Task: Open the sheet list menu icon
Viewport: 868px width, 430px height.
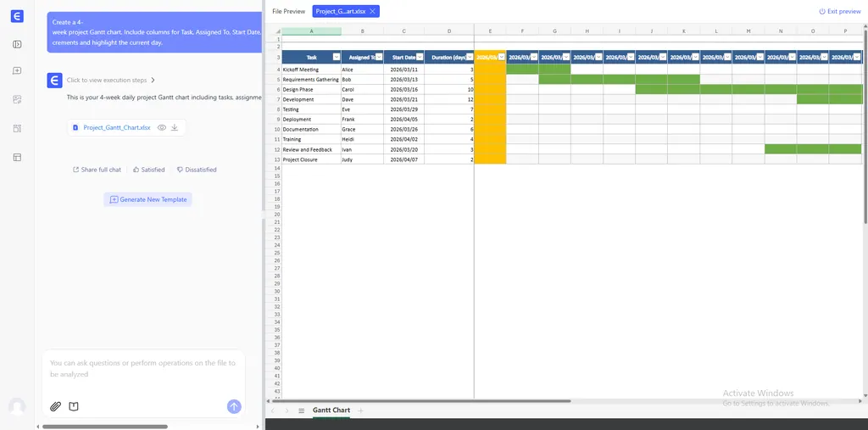Action: (301, 410)
